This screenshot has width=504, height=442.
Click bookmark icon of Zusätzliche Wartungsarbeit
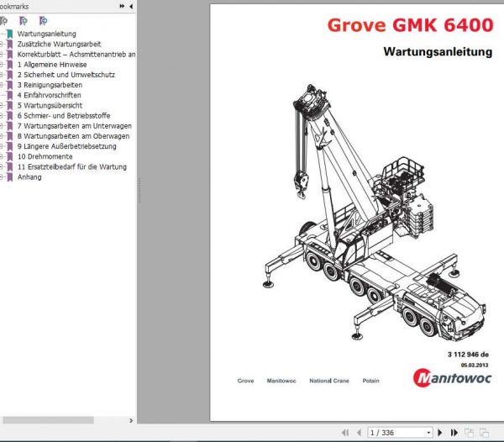[10, 45]
